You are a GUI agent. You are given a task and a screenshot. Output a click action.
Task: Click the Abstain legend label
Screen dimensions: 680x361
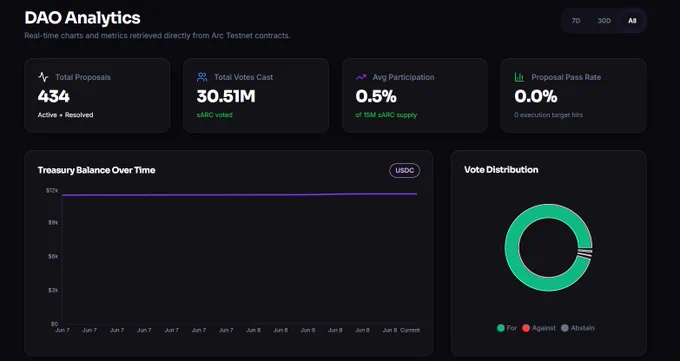click(x=582, y=328)
